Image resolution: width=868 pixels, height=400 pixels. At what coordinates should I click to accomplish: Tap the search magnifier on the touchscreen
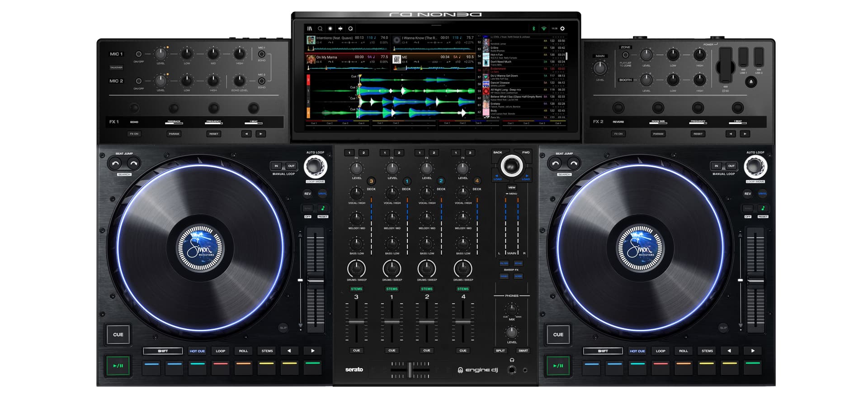click(x=320, y=29)
